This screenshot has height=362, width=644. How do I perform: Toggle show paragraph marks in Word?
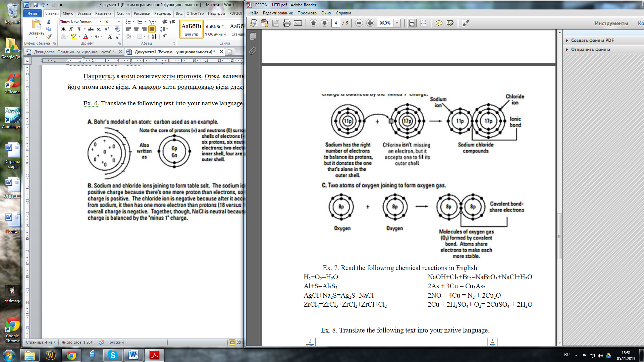[165, 37]
